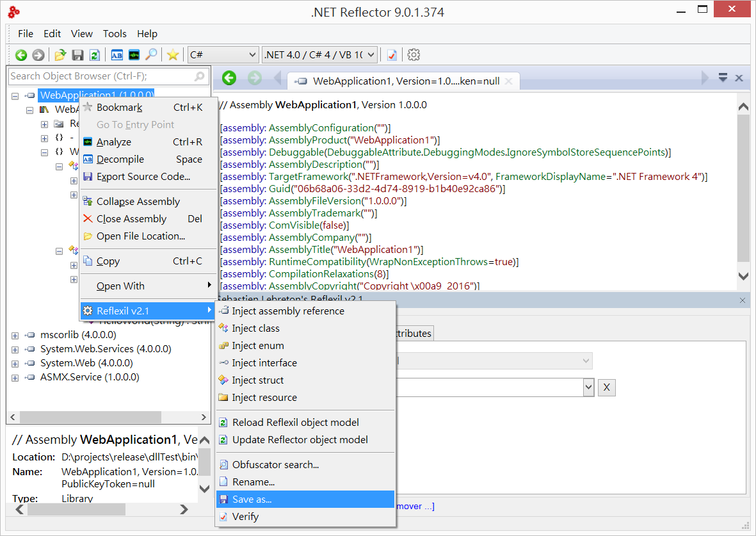Screen dimensions: 756x536
Task: Select the Search icon in the toolbar
Action: click(x=151, y=55)
